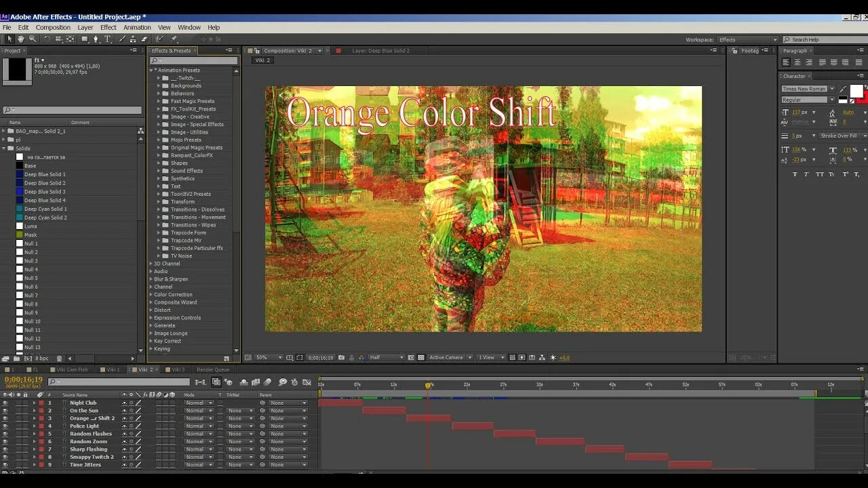
Task: Click the 8 bpc color depth button
Action: pyautogui.click(x=42, y=359)
